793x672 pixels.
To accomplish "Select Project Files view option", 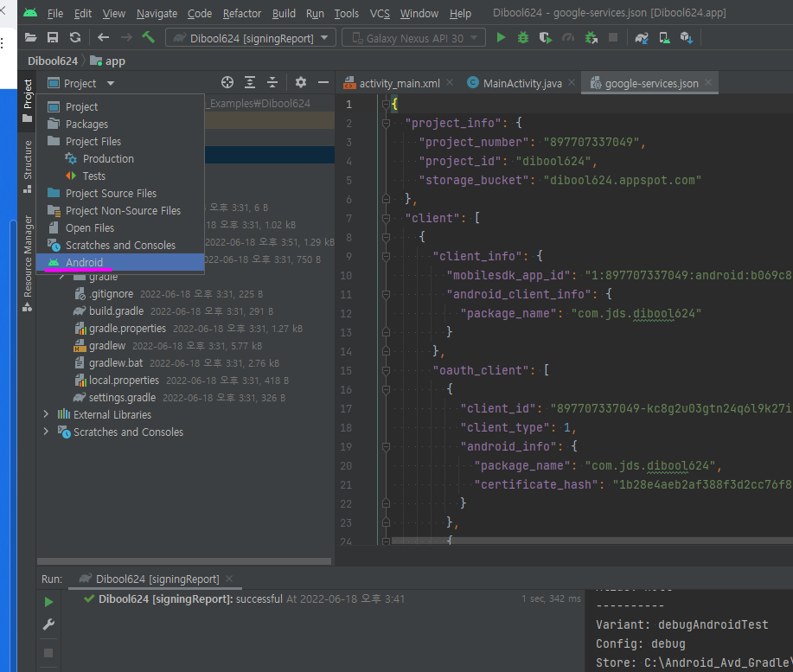I will (x=120, y=141).
